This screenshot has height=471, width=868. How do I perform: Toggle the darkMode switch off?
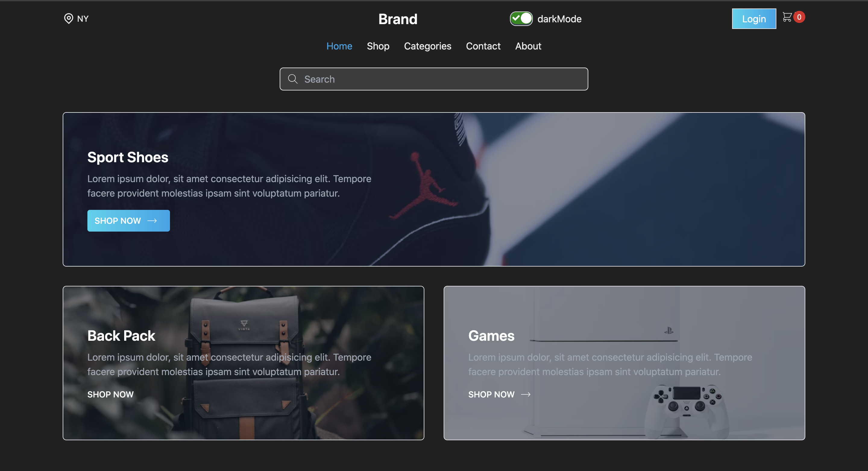coord(521,18)
